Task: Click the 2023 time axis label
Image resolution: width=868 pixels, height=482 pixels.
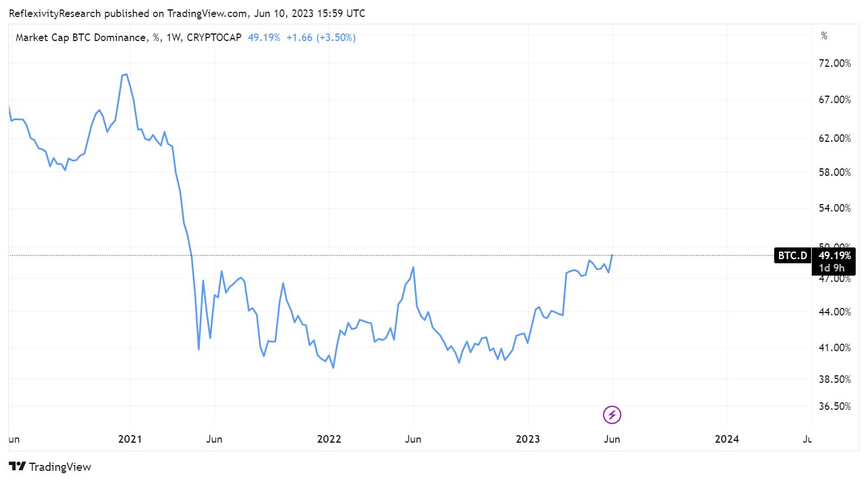Action: point(528,439)
